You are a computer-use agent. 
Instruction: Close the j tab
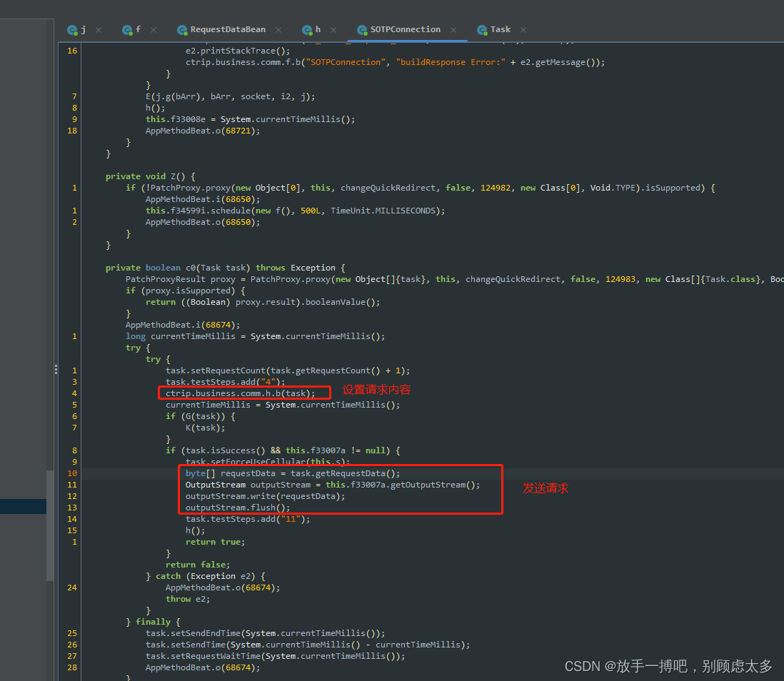99,30
